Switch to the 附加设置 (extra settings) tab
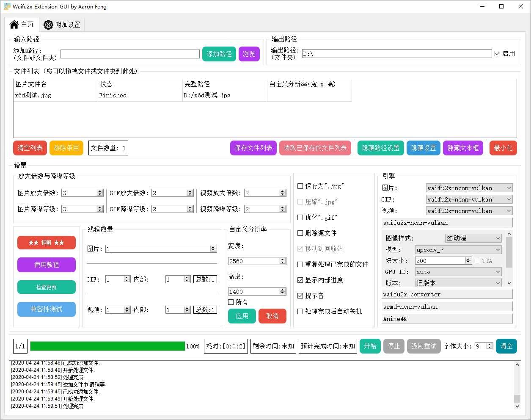531x420 pixels. click(62, 25)
